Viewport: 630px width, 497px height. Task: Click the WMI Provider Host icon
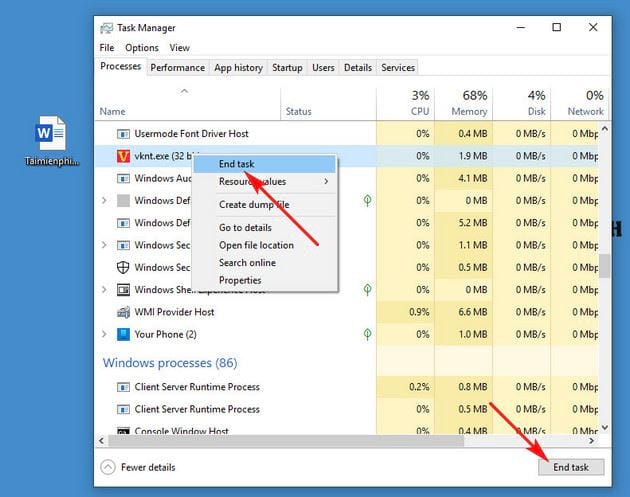(x=123, y=312)
